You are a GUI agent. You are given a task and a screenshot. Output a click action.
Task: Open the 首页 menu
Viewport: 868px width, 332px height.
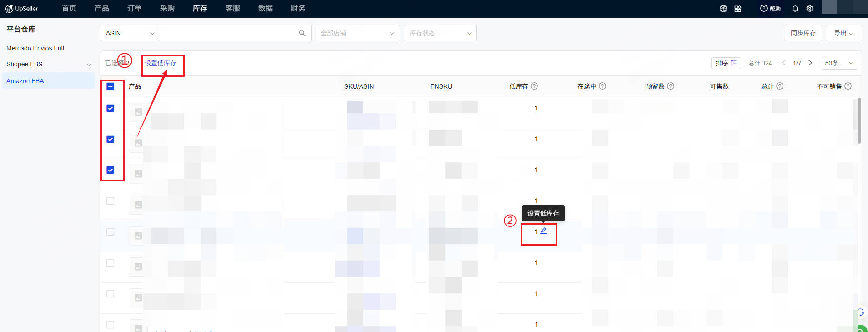tap(69, 9)
